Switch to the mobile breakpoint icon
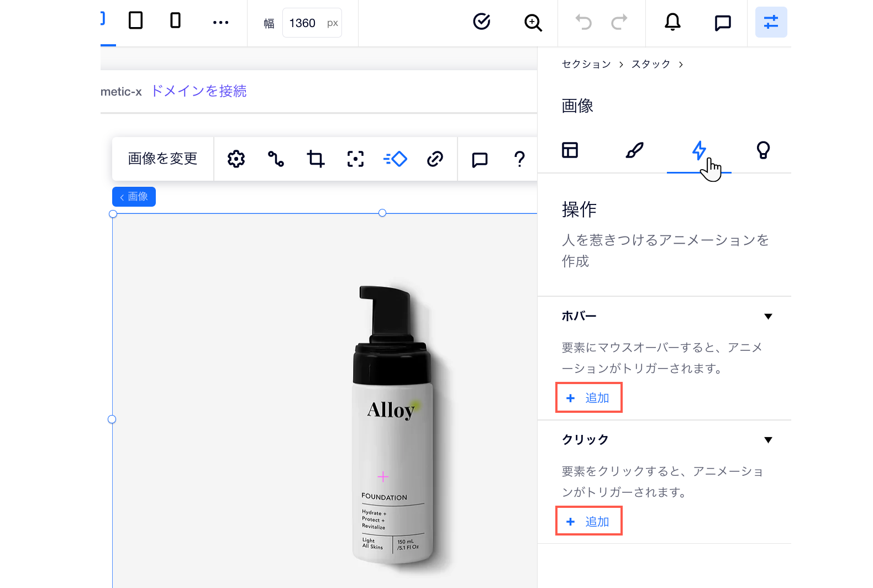Viewport: 873px width, 588px height. 175,21
